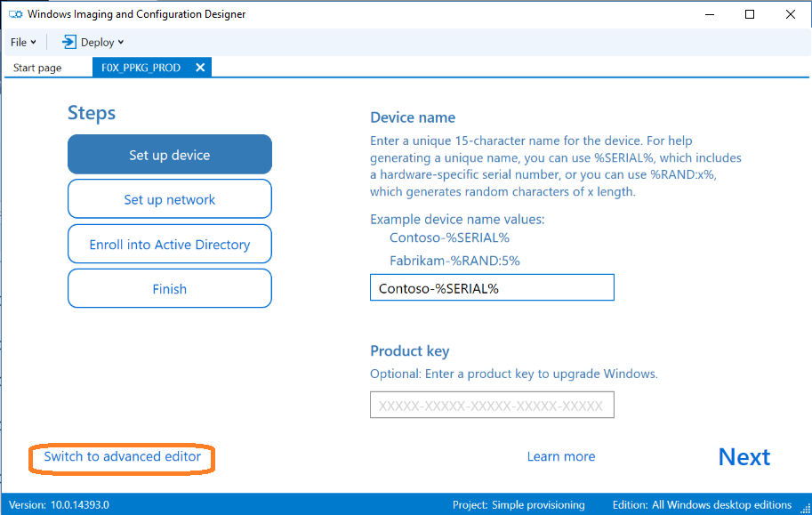Click the Version: 10.0.14393.0 status text
The height and width of the screenshot is (515, 812).
[59, 504]
